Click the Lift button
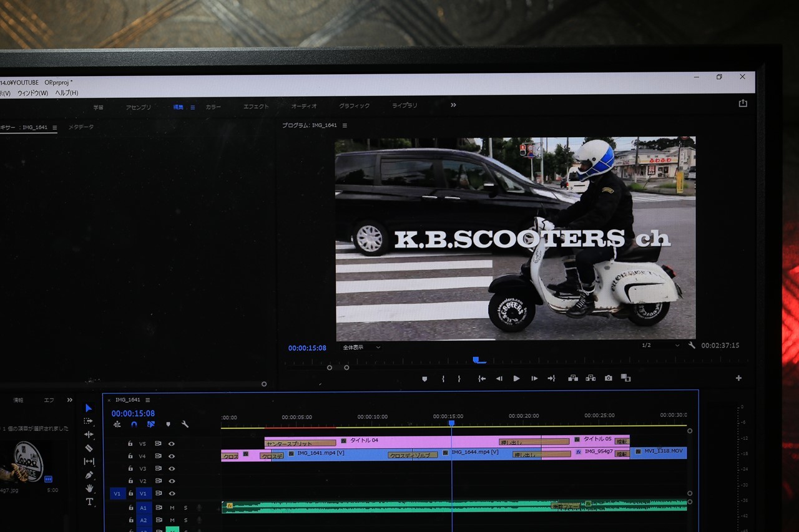 [572, 378]
